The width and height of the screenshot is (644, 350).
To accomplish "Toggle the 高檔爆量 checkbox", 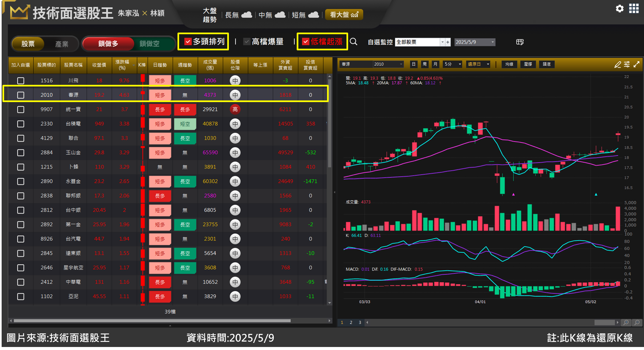I will 247,42.
